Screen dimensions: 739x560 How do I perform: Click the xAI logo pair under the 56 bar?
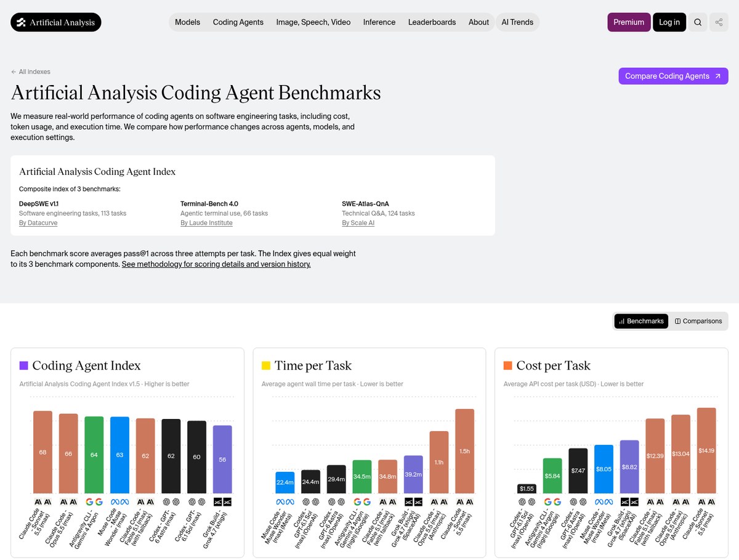click(x=222, y=502)
